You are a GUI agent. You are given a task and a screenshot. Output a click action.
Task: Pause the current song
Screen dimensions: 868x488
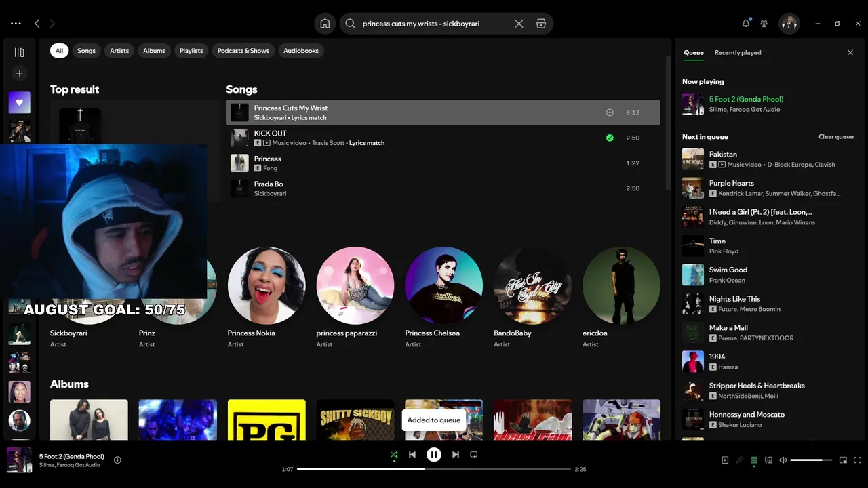[x=434, y=455]
